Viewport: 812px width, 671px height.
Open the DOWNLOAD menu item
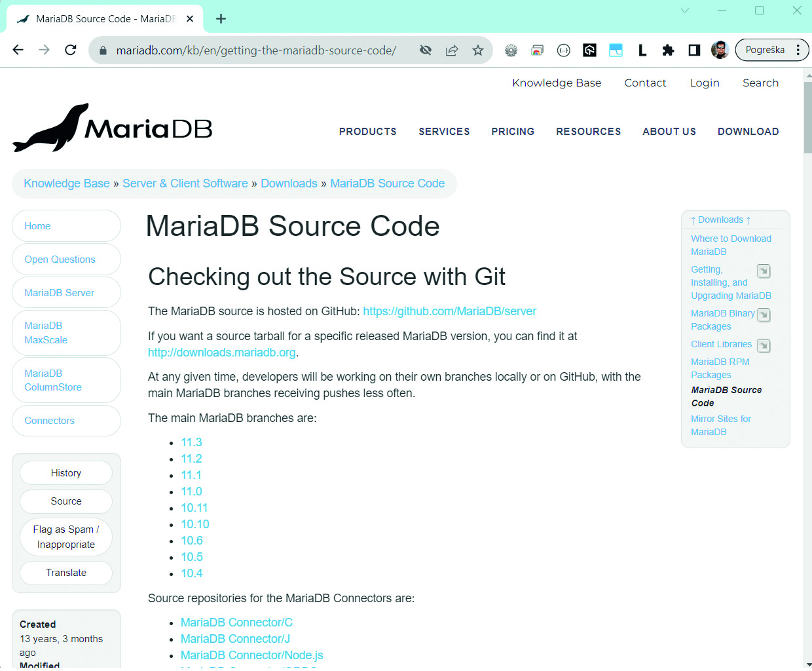(748, 132)
